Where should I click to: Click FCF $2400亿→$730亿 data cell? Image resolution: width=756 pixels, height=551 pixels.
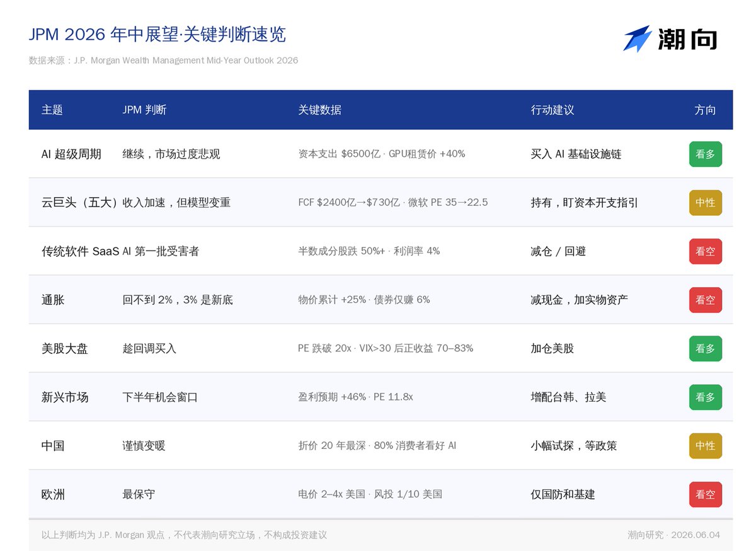(x=393, y=202)
